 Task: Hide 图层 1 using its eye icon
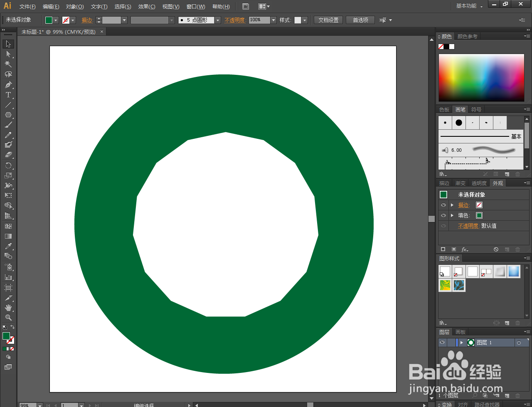[442, 343]
